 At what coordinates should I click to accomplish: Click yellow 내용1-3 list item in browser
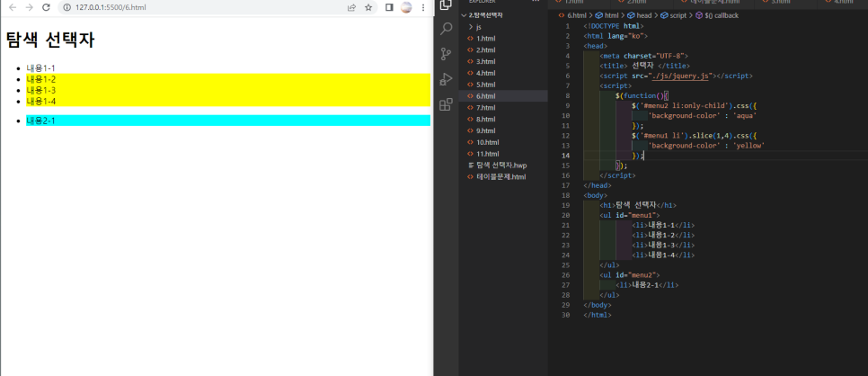tap(228, 90)
